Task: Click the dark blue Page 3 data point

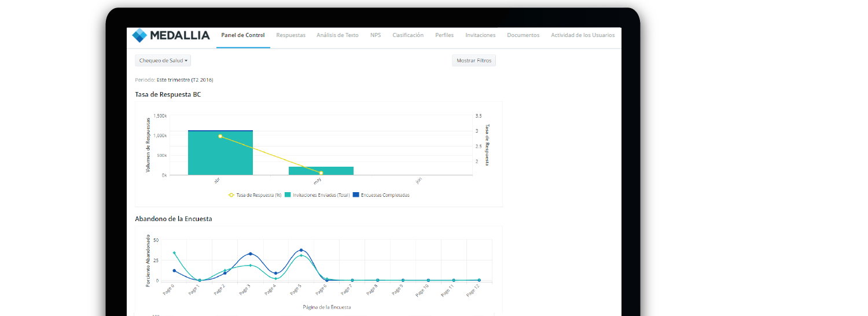Action: click(251, 253)
